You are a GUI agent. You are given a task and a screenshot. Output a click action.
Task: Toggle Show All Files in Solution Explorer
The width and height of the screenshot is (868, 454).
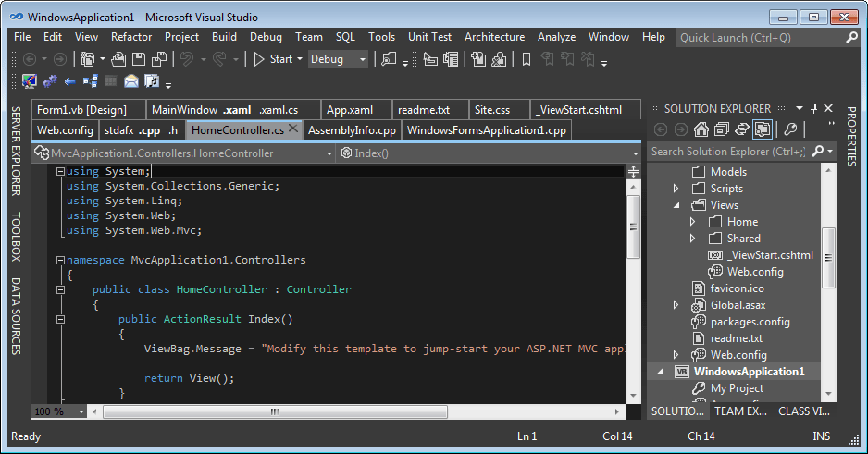[x=763, y=129]
